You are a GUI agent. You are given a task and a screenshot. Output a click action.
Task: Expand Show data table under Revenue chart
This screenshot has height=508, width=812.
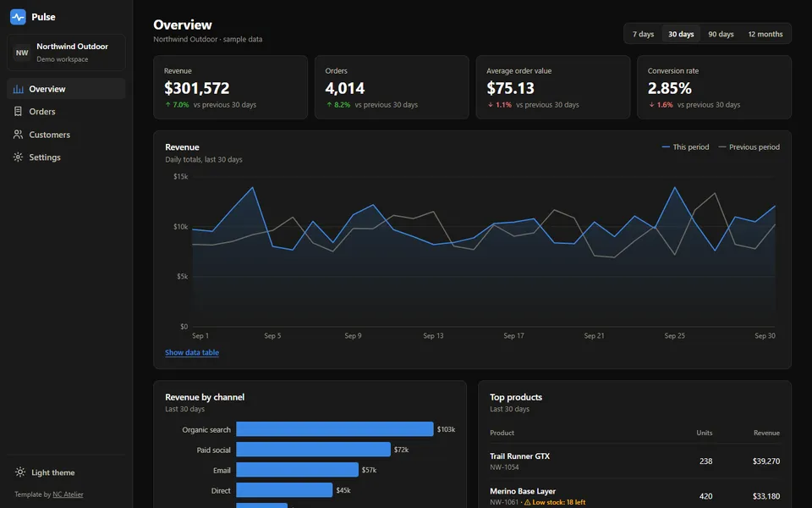(192, 352)
